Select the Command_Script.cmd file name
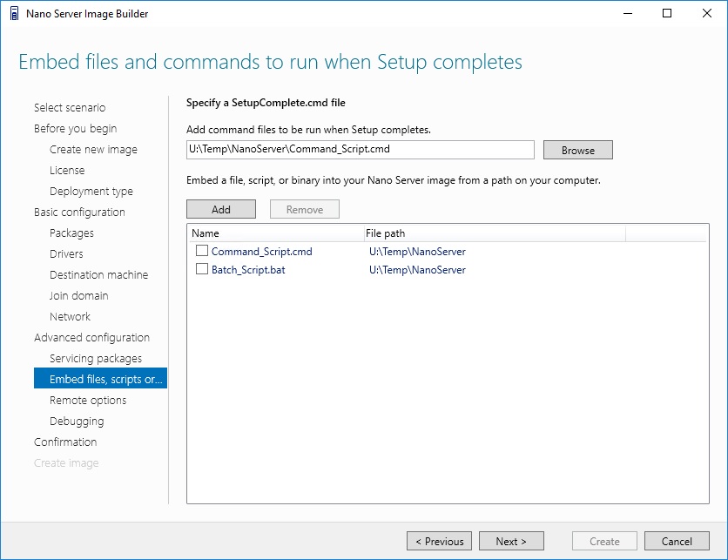728x560 pixels. tap(262, 251)
